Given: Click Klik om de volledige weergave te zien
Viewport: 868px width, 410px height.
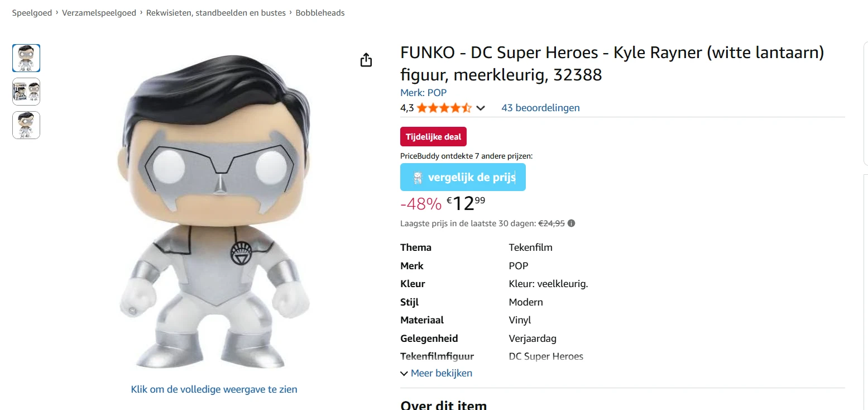Looking at the screenshot, I should (x=214, y=389).
